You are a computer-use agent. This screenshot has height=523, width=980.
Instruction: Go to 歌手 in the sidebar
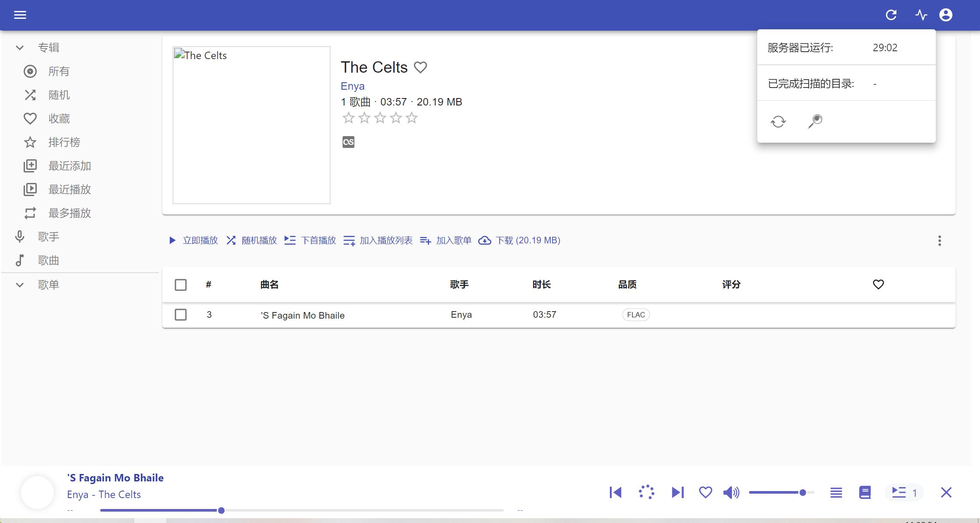(48, 237)
